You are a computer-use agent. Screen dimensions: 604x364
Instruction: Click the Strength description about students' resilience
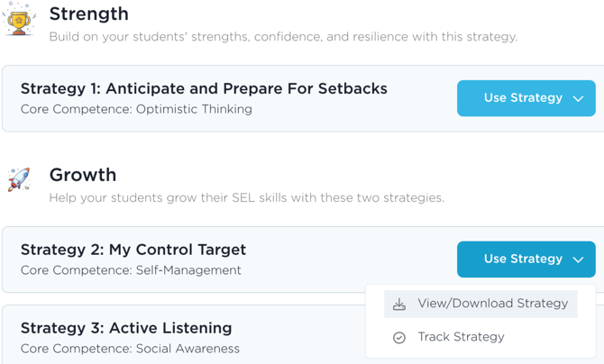[x=283, y=37]
